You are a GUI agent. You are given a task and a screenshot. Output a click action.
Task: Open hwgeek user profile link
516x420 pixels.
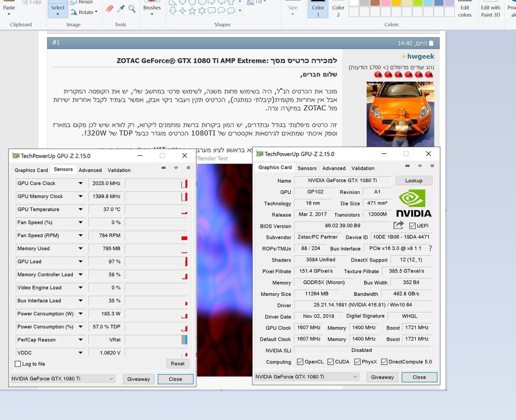coord(421,57)
